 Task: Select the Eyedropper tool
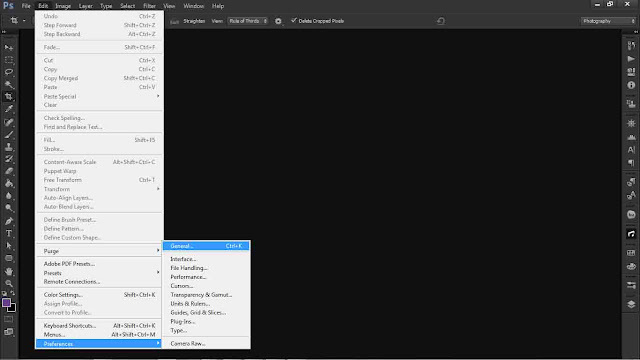click(9, 109)
